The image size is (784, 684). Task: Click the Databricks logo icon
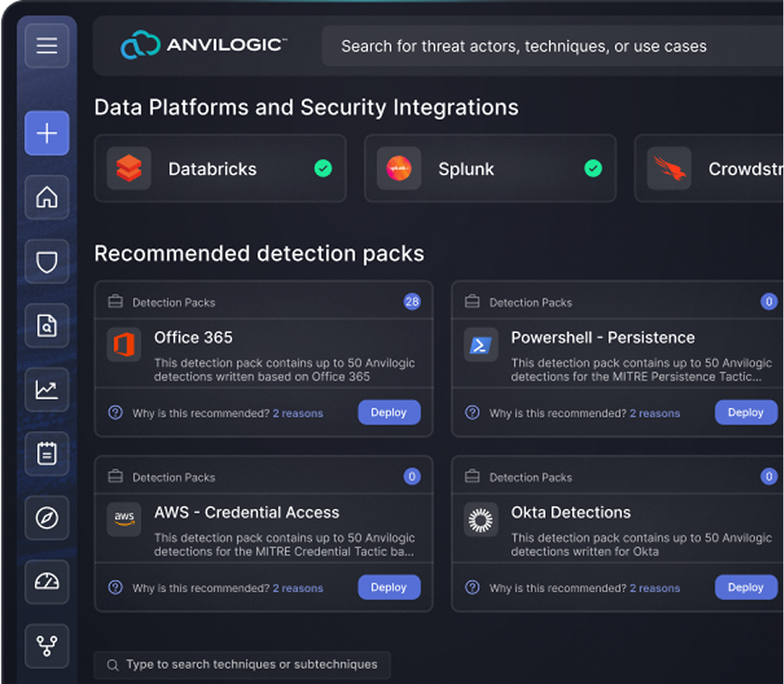click(x=129, y=168)
